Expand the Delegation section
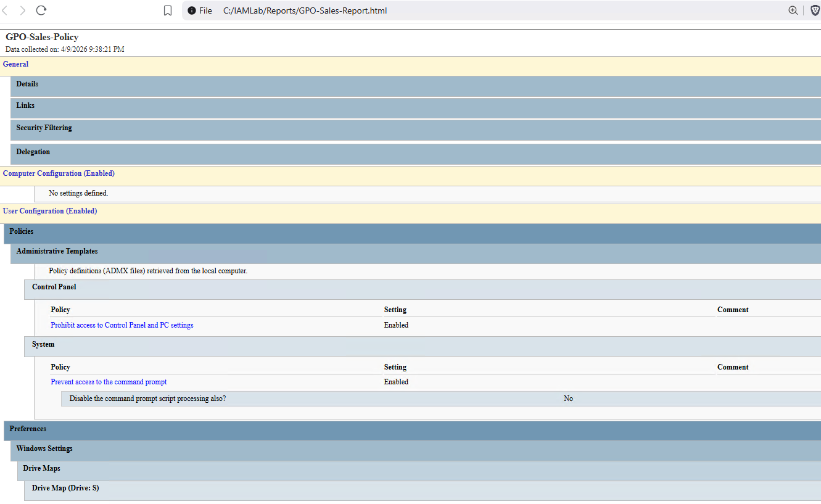821x504 pixels. click(x=33, y=152)
